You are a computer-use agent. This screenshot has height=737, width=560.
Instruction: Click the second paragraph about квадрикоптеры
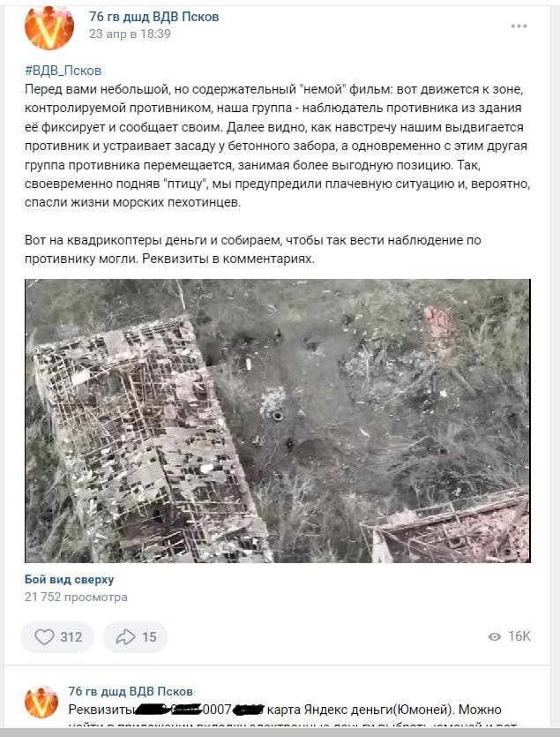(x=253, y=249)
